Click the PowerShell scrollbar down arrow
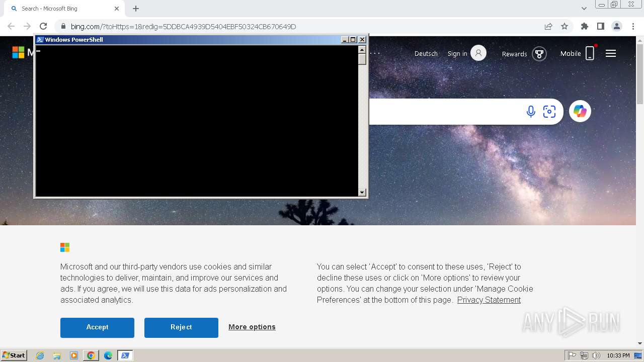644x362 pixels. tap(362, 192)
